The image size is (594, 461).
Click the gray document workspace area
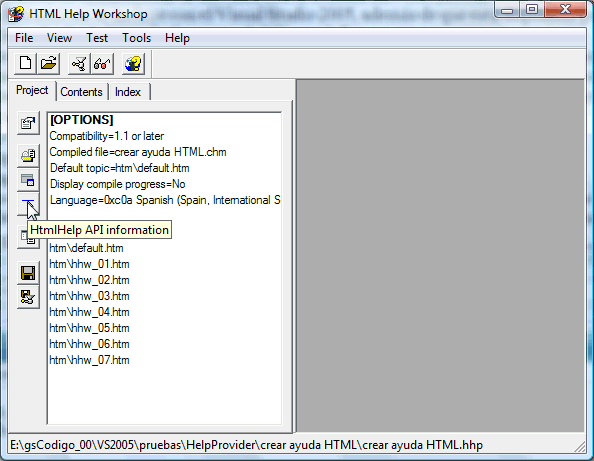pyautogui.click(x=440, y=256)
